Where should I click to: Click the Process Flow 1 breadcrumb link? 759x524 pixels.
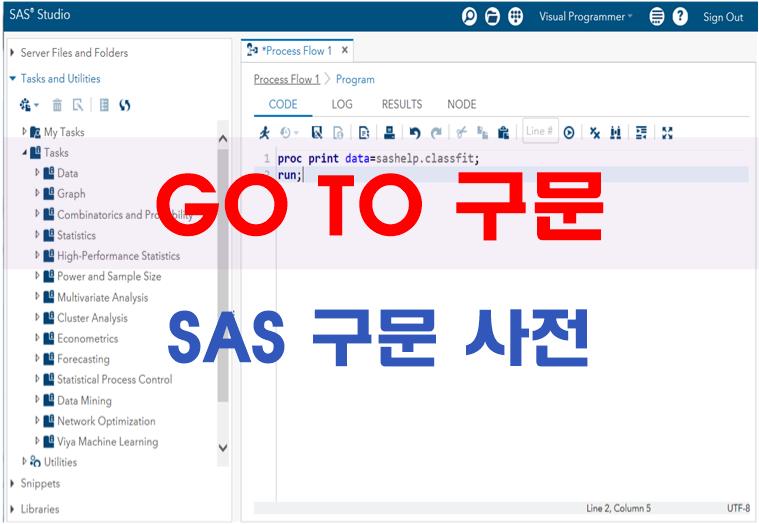point(287,79)
